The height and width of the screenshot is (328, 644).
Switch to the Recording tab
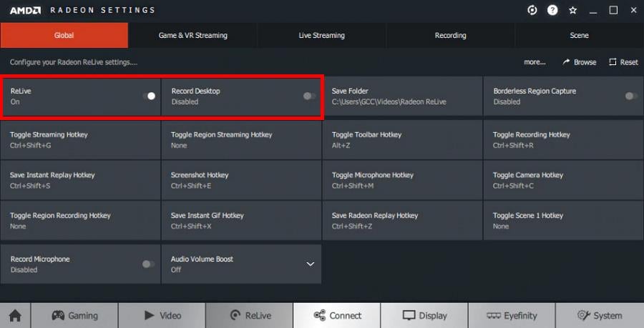tap(450, 35)
